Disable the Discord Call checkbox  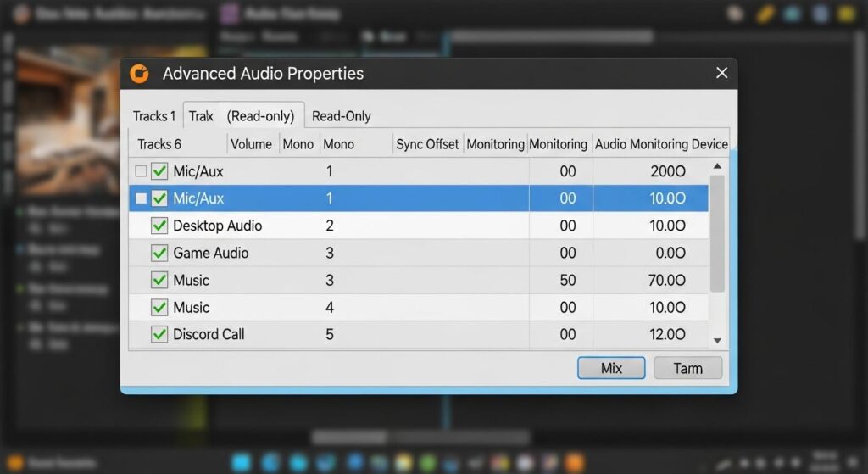[159, 334]
